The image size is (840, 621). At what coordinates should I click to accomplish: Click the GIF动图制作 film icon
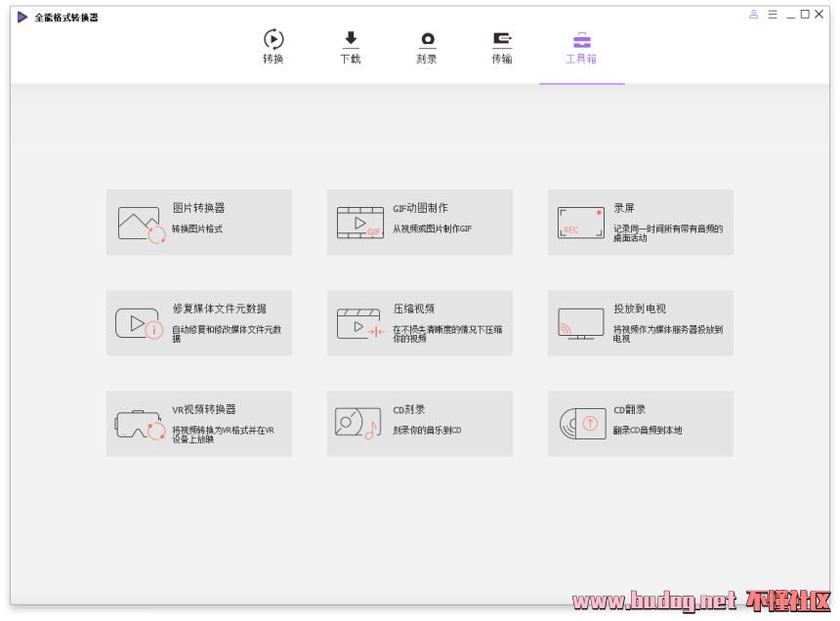pyautogui.click(x=359, y=223)
